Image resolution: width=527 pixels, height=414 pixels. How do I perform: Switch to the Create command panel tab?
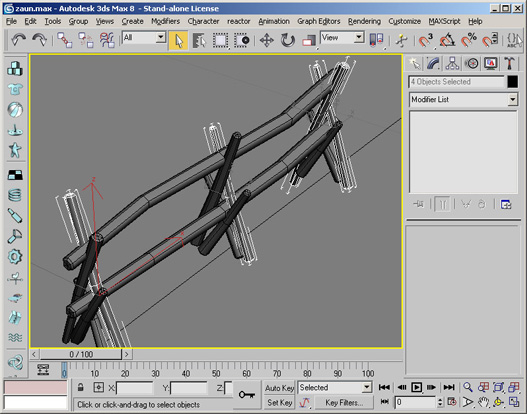[414, 64]
